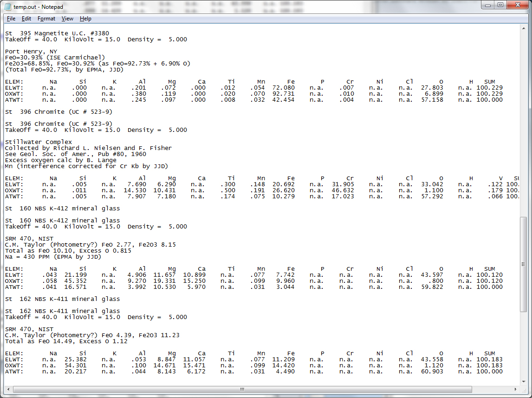Open the Format menu
The width and height of the screenshot is (532, 398).
pyautogui.click(x=46, y=19)
